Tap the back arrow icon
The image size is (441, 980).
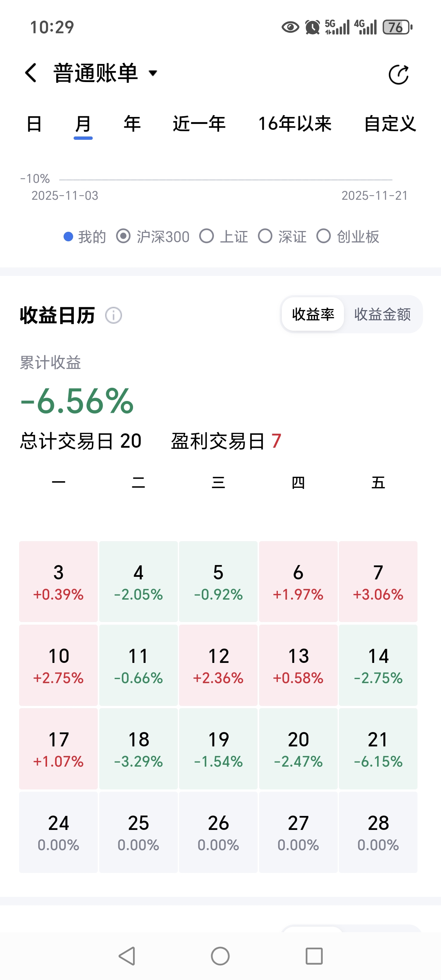[31, 73]
